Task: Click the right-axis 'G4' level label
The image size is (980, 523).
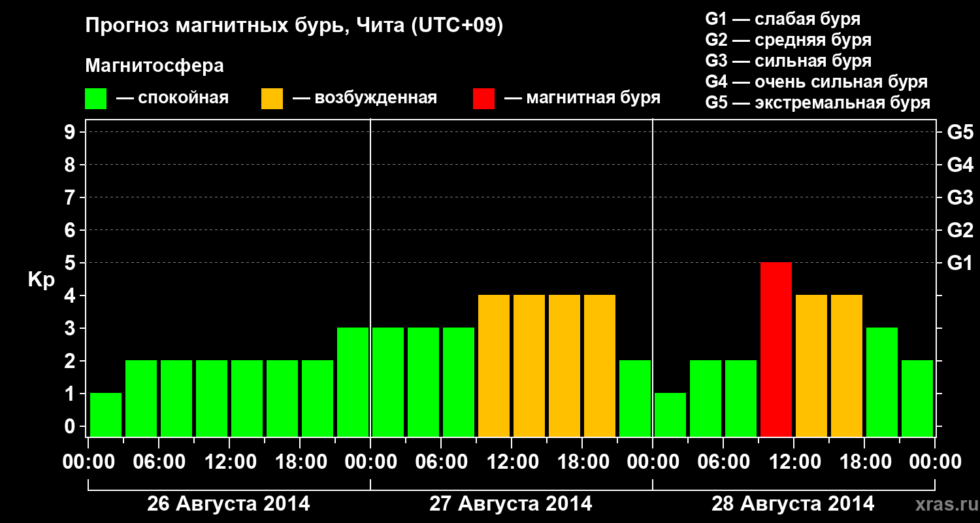Action: pyautogui.click(x=960, y=165)
